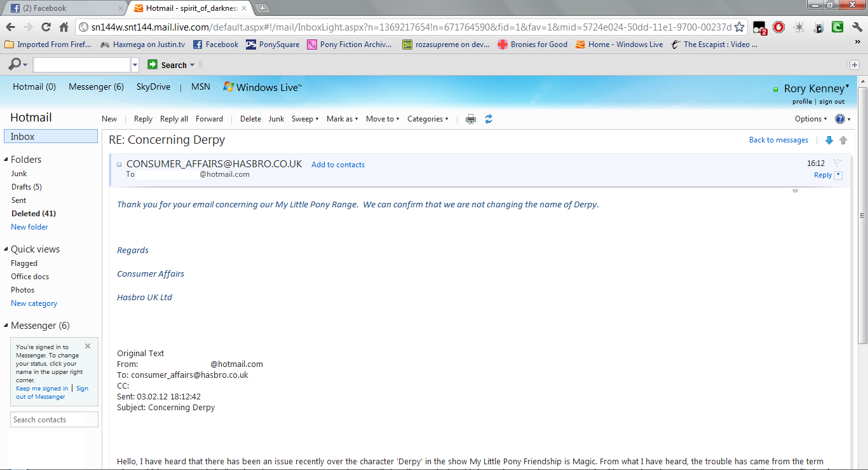Go back using the browser back arrow

10,27
